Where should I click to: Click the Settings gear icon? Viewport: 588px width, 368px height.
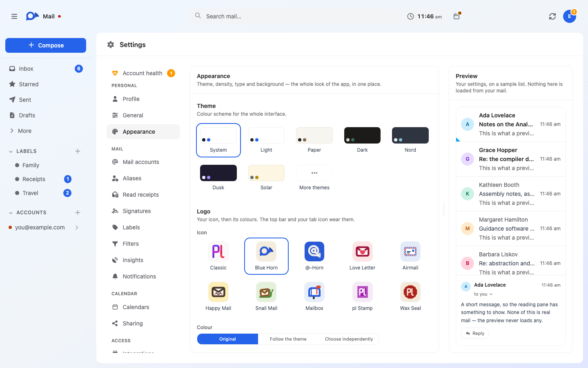111,45
